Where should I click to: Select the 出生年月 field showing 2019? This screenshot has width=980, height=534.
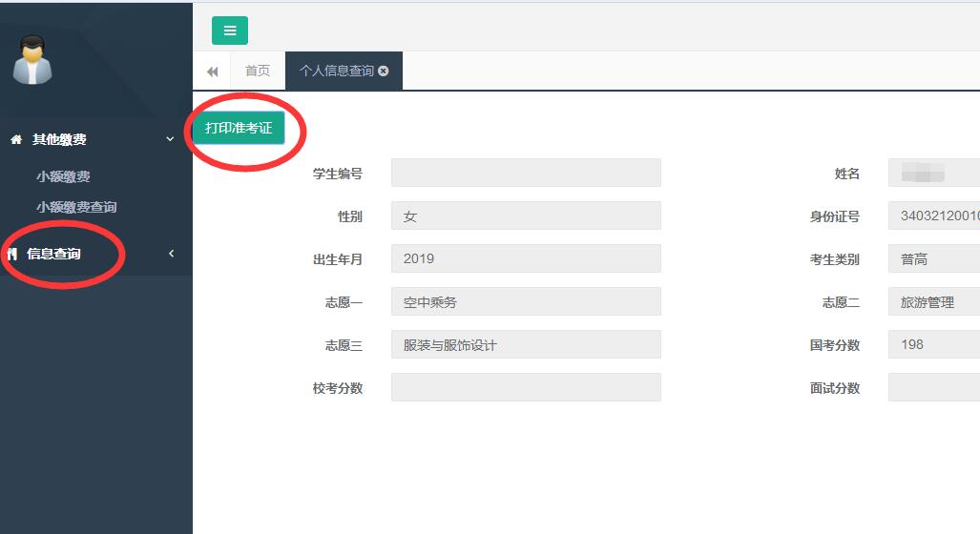pyautogui.click(x=526, y=258)
